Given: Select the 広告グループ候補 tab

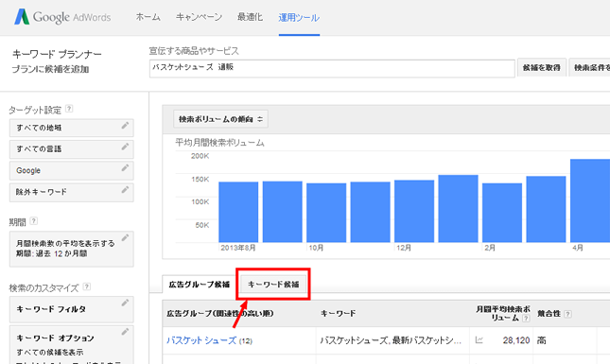Looking at the screenshot, I should (200, 285).
